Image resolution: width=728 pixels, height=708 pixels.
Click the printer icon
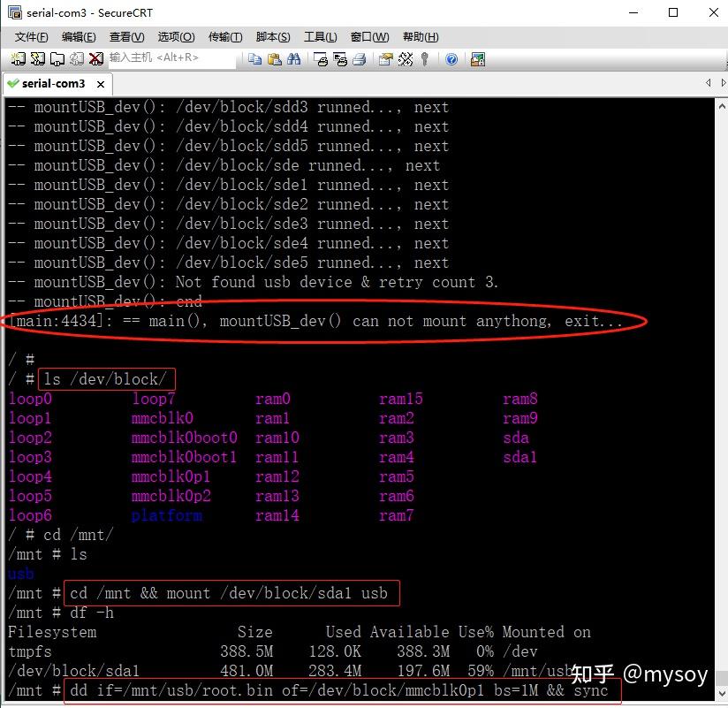coord(360,59)
